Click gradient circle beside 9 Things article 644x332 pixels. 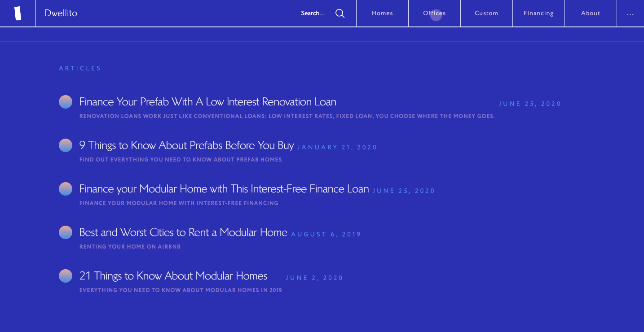66,145
